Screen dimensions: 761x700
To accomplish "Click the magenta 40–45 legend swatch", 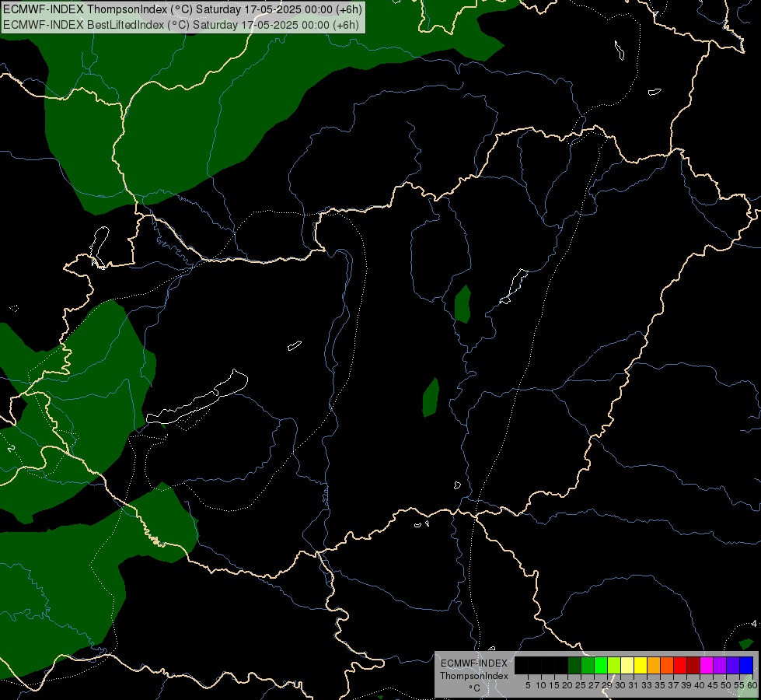I will pyautogui.click(x=707, y=665).
